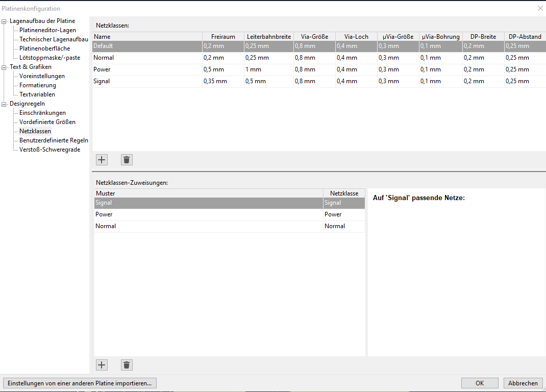Select the Power net class name cell
This screenshot has height=392, width=546.
click(147, 69)
